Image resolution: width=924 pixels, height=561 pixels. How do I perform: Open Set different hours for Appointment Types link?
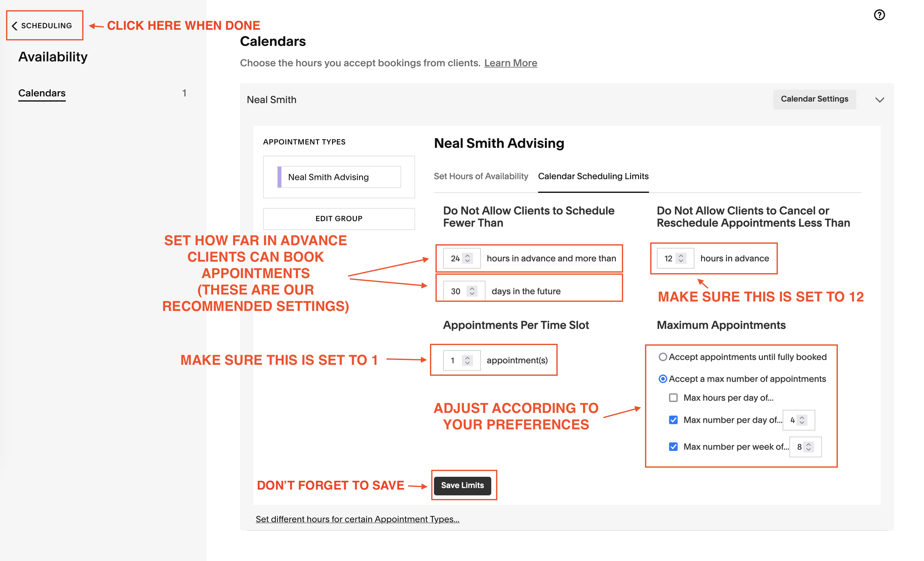(357, 519)
